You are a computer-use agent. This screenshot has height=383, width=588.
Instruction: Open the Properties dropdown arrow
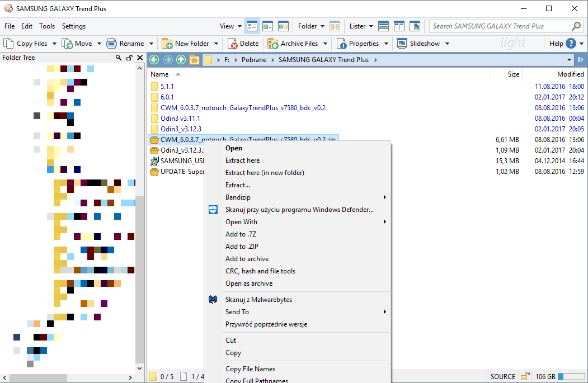pyautogui.click(x=386, y=44)
